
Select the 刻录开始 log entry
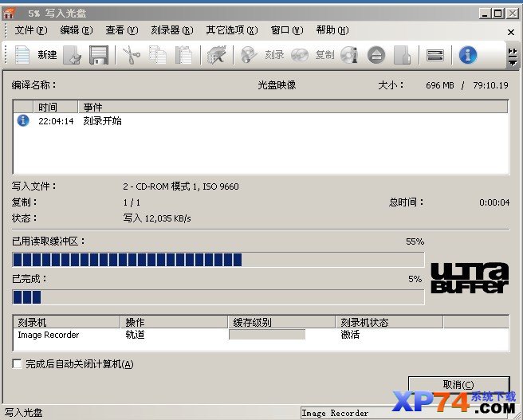click(x=102, y=120)
